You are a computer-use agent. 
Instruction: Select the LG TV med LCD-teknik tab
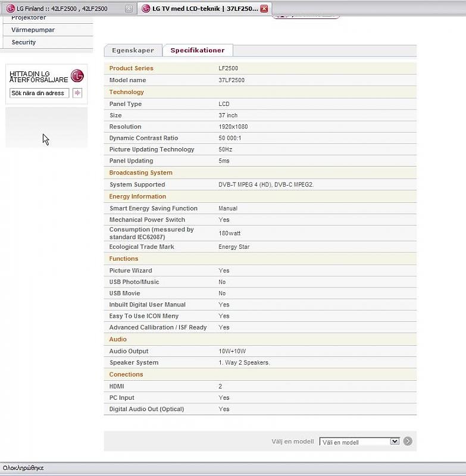[204, 8]
